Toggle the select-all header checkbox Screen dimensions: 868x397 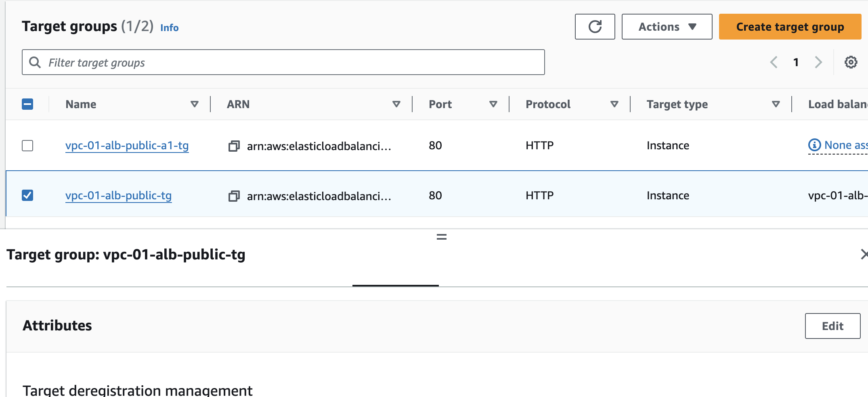coord(27,104)
